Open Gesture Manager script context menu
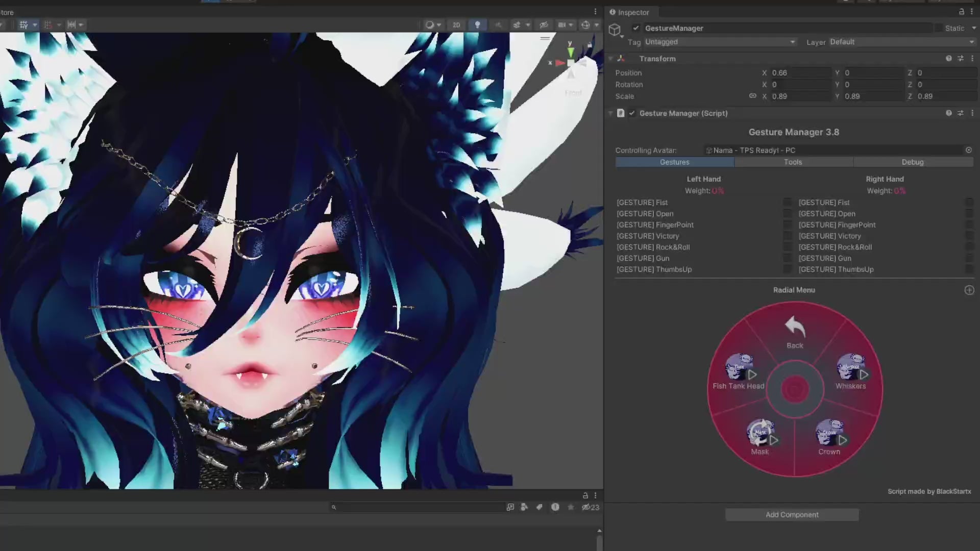The height and width of the screenshot is (551, 980). [x=972, y=113]
